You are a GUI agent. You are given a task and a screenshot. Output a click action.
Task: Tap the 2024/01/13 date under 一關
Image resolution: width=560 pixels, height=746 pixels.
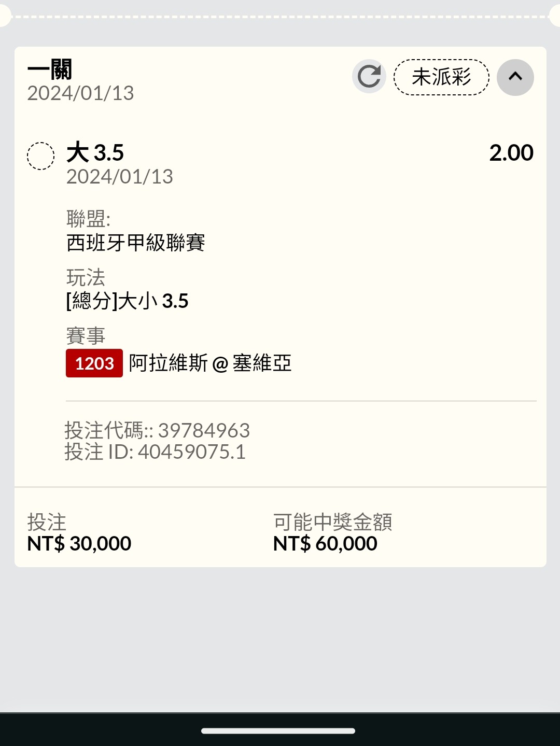coord(80,93)
